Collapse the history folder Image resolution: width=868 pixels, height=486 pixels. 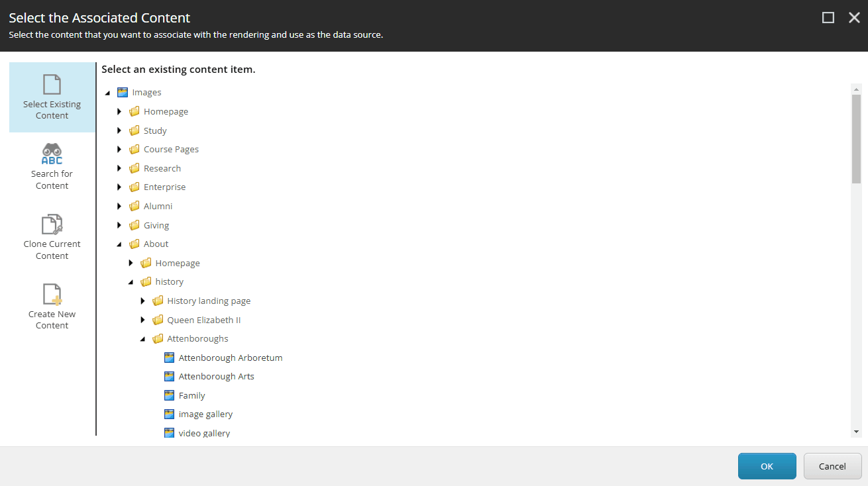[x=131, y=281]
